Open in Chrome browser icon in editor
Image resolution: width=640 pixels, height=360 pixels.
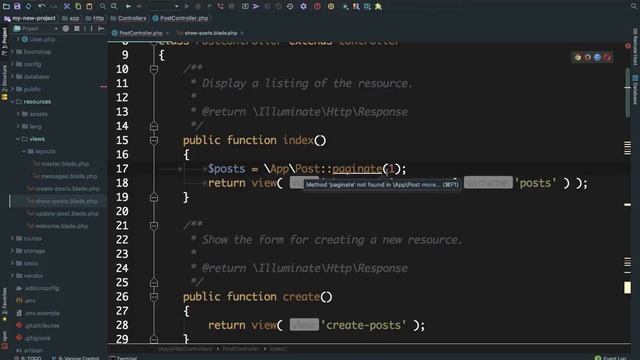click(x=578, y=58)
